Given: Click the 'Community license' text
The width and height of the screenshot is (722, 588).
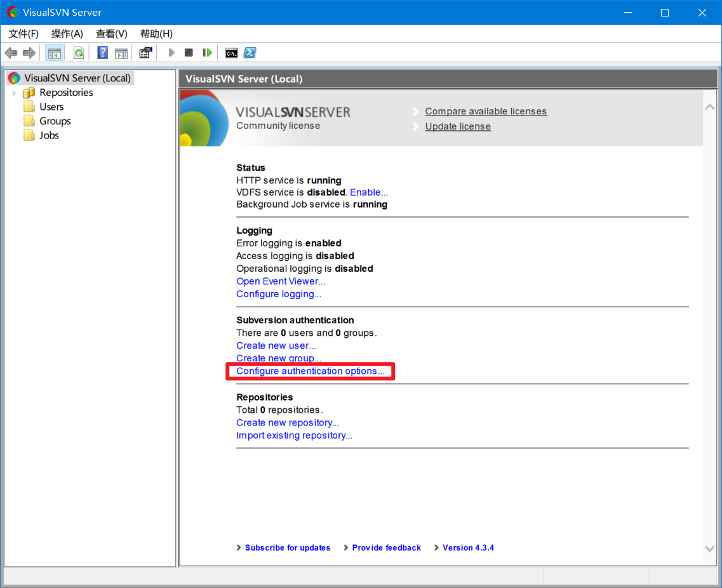Looking at the screenshot, I should click(278, 126).
